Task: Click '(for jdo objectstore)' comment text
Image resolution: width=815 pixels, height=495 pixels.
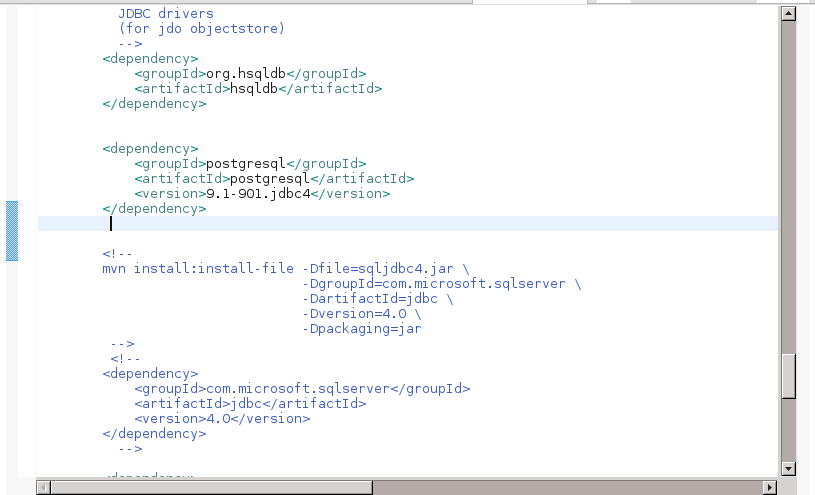Action: (x=202, y=29)
